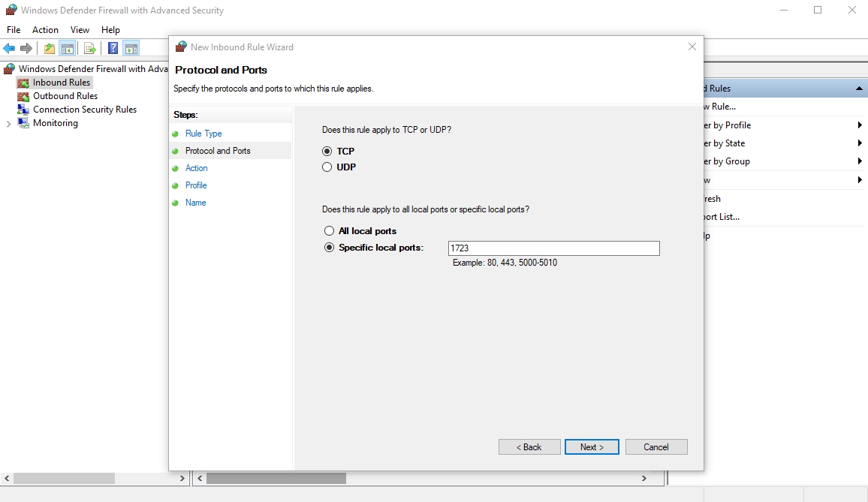Select Outbound Rules in the tree
868x502 pixels.
point(65,96)
